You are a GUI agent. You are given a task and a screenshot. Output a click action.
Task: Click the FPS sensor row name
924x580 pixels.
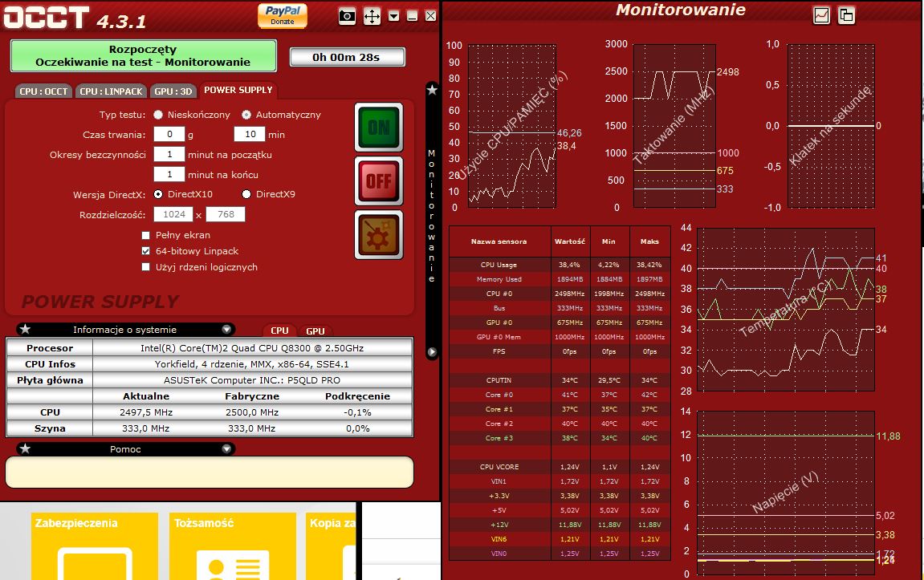click(499, 351)
